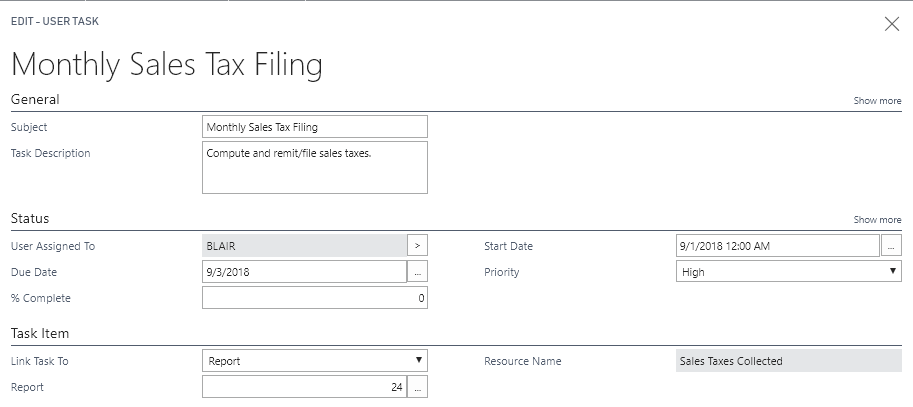Image resolution: width=913 pixels, height=407 pixels.
Task: Select the BLAIR assigned user field
Action: [x=304, y=246]
